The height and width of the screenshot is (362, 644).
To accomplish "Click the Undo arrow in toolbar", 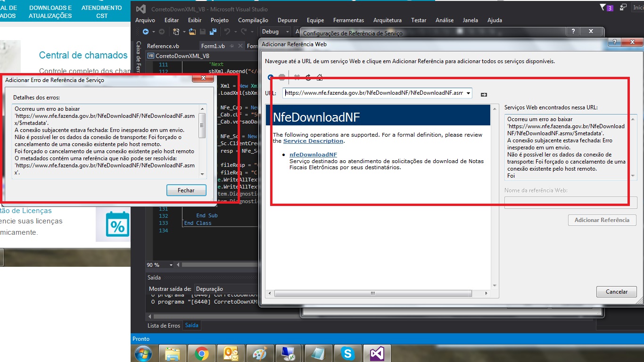I will (227, 32).
